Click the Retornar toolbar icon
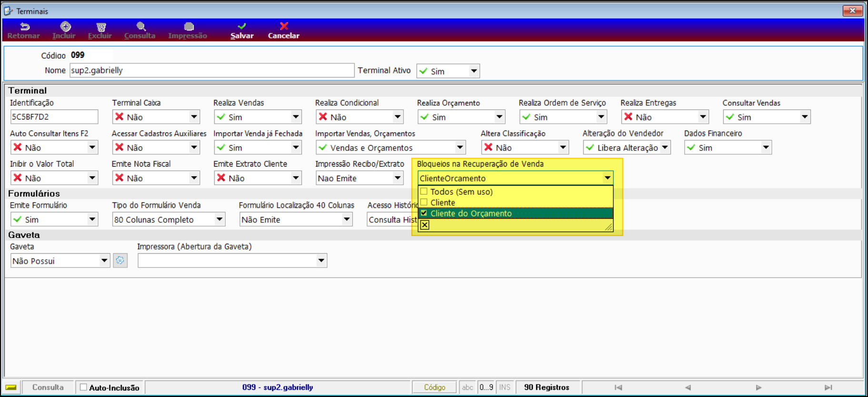Image resolution: width=868 pixels, height=397 pixels. point(24,27)
